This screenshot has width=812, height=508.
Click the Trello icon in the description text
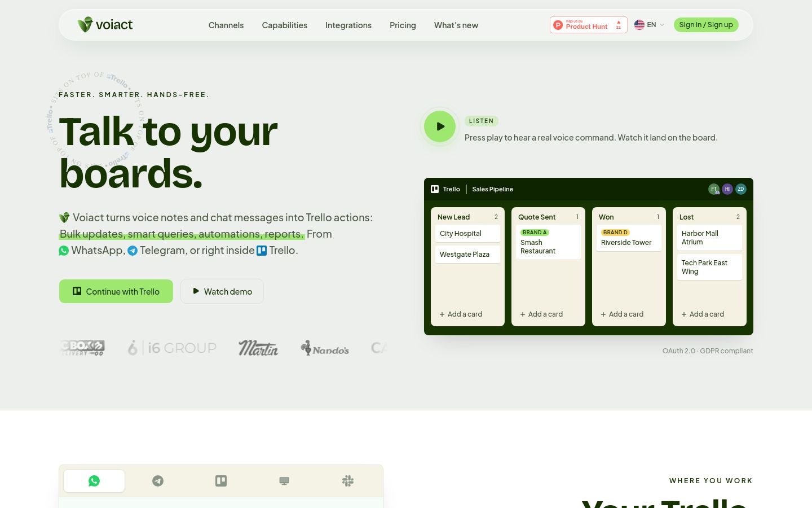coord(262,251)
